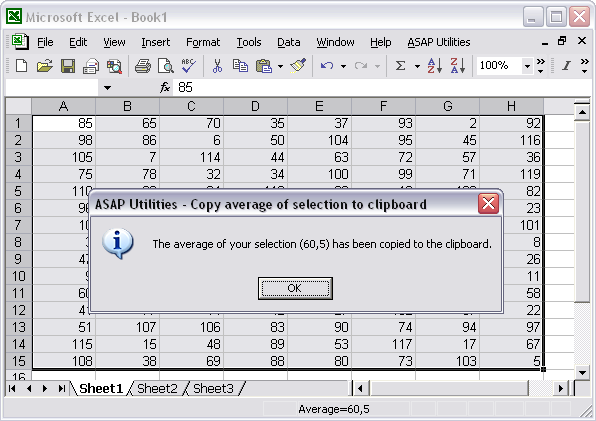Toggle Italic formatting button
Image resolution: width=596 pixels, height=421 pixels.
566,66
